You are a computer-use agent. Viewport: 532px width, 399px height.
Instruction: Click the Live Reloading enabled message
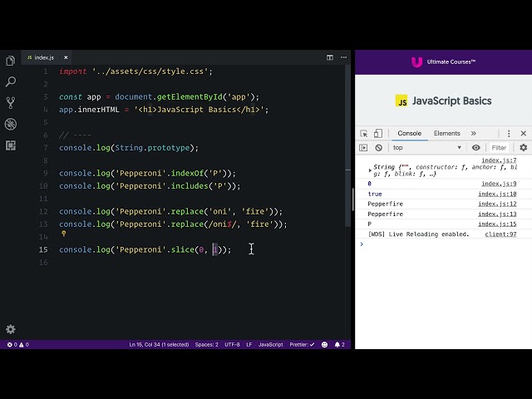coord(418,234)
